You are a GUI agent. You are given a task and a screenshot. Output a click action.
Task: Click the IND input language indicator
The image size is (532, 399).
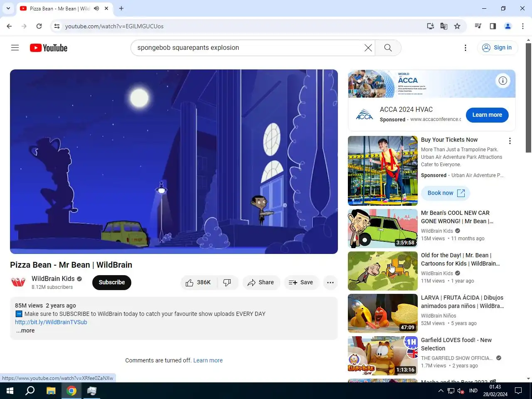point(473,391)
